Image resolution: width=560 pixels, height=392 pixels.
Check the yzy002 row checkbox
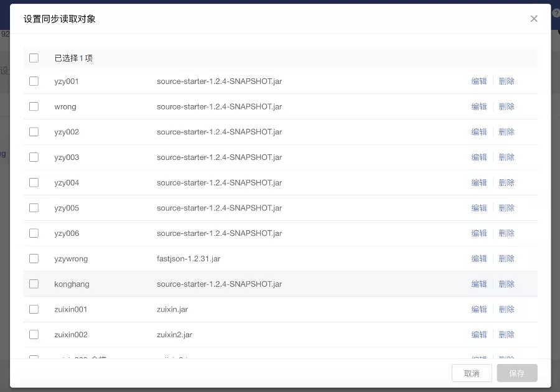click(x=34, y=132)
